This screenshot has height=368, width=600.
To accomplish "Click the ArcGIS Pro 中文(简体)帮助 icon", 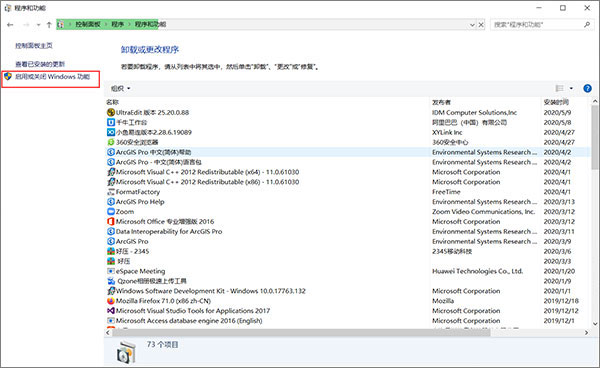I will click(x=111, y=152).
